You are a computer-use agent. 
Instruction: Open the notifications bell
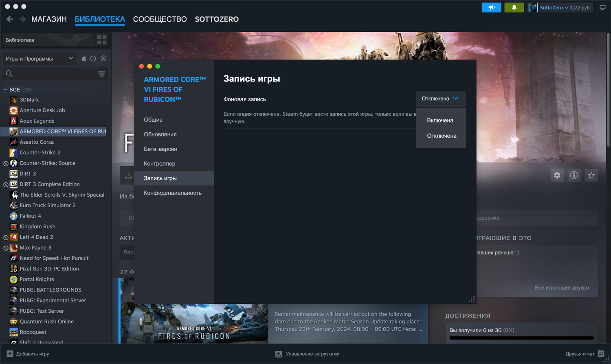tap(514, 7)
